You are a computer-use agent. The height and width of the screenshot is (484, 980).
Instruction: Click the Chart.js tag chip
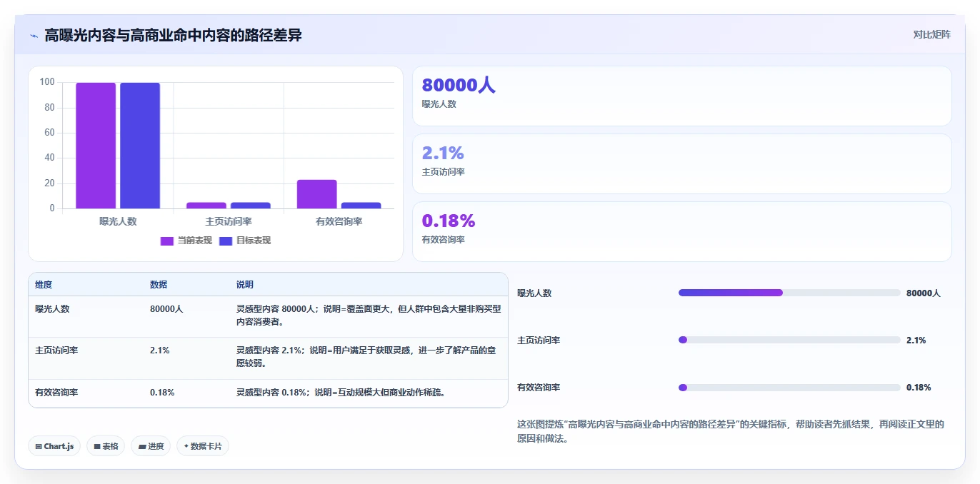click(x=55, y=446)
